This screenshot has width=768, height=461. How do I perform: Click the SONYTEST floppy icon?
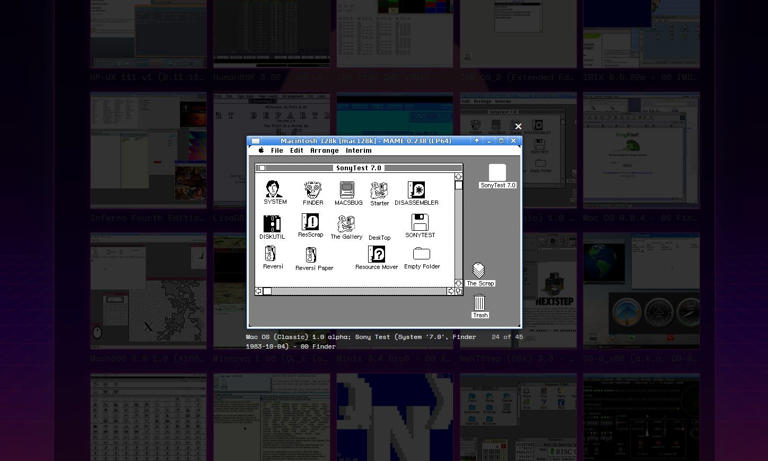click(x=420, y=222)
